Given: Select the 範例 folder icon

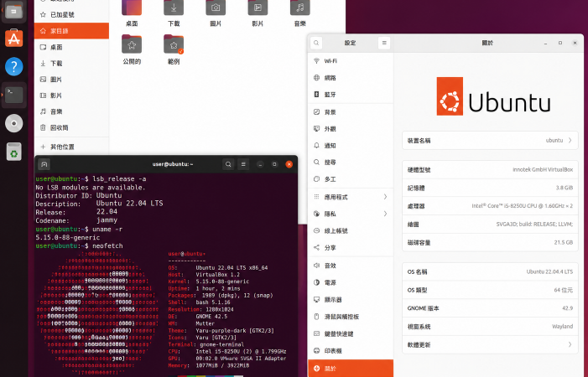Looking at the screenshot, I should 174,44.
